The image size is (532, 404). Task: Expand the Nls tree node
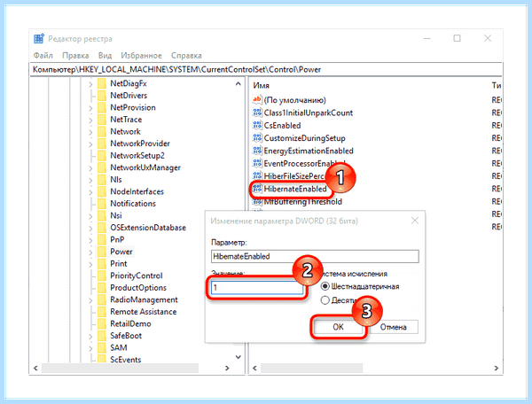pyautogui.click(x=90, y=180)
